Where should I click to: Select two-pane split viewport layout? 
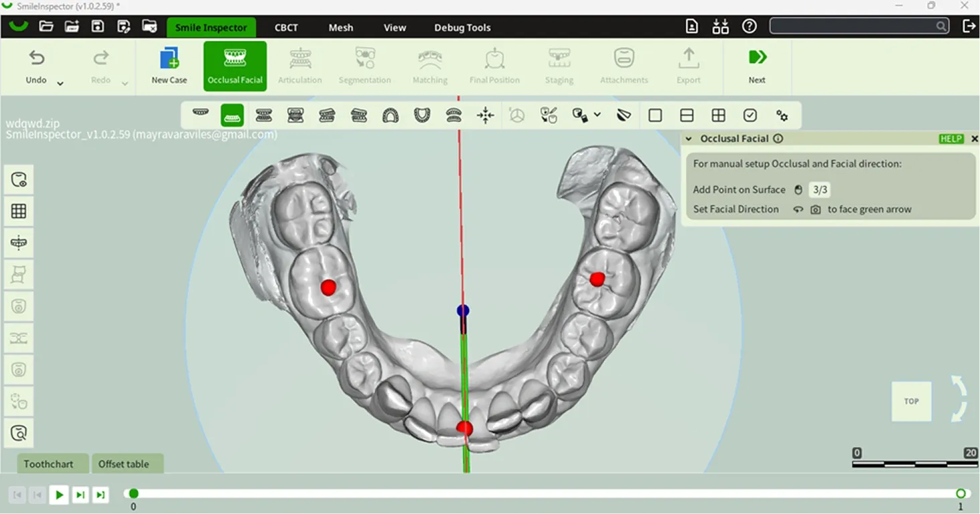pyautogui.click(x=687, y=115)
